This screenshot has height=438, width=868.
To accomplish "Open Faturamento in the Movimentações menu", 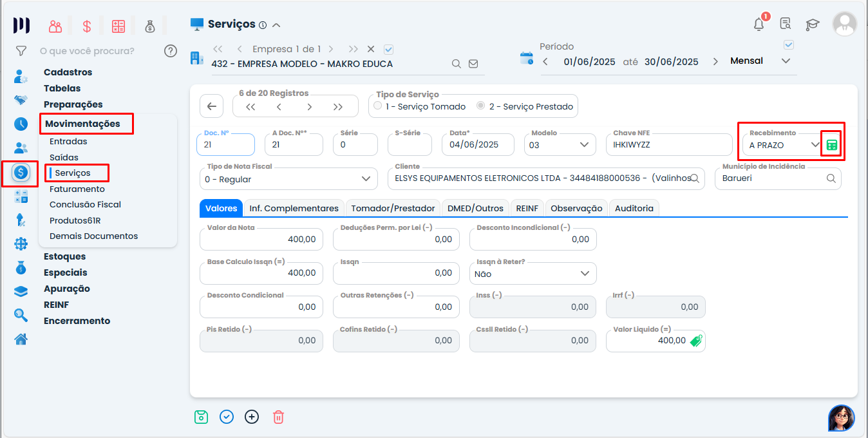I will pyautogui.click(x=77, y=189).
